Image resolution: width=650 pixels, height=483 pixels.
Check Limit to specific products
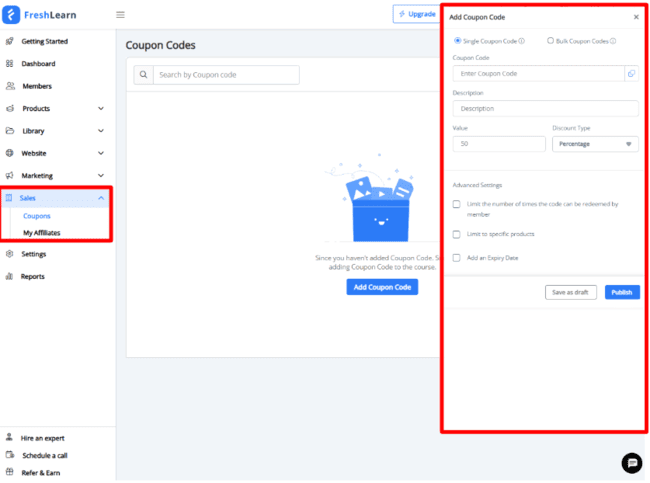coord(456,234)
